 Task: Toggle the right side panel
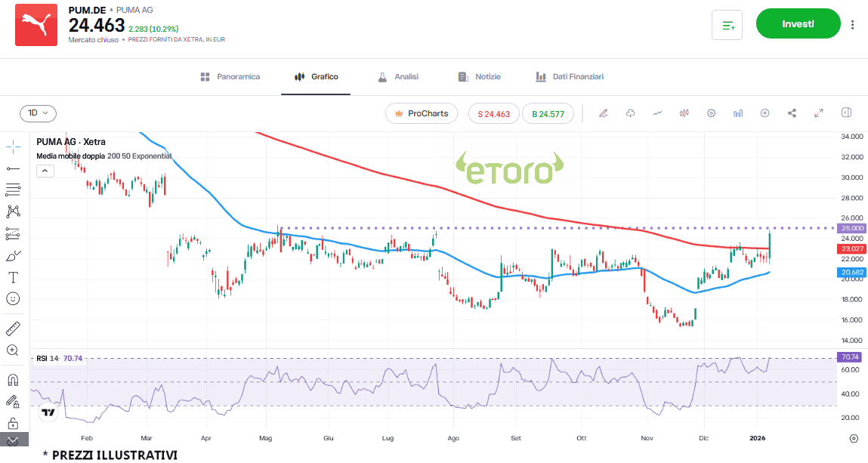coord(846,113)
